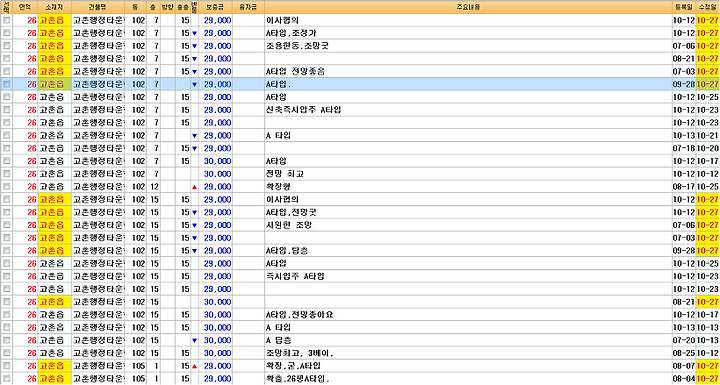This screenshot has width=720, height=385.
Task: Click the 08-17 registration date in the 확장형 row
Action: pos(684,187)
